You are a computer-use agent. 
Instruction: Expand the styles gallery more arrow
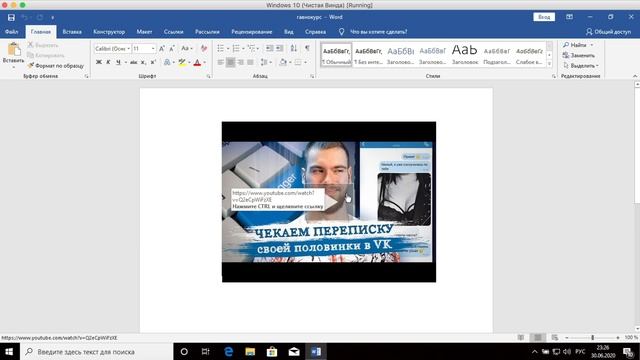tap(549, 64)
